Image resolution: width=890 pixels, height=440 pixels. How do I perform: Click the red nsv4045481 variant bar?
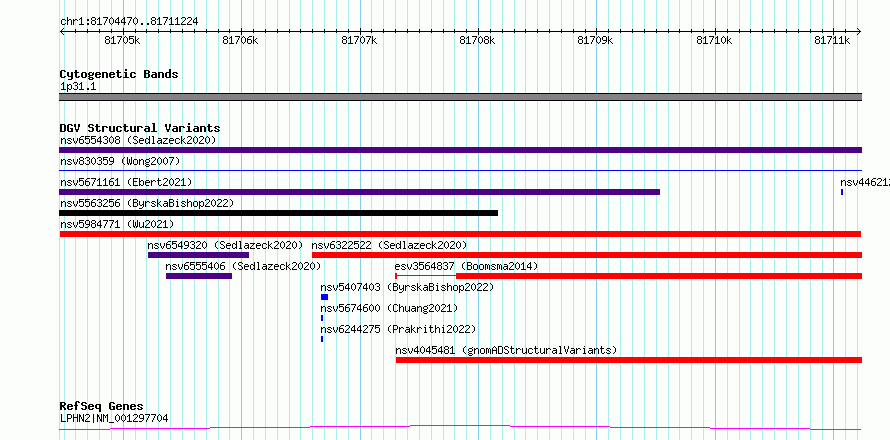coord(629,360)
